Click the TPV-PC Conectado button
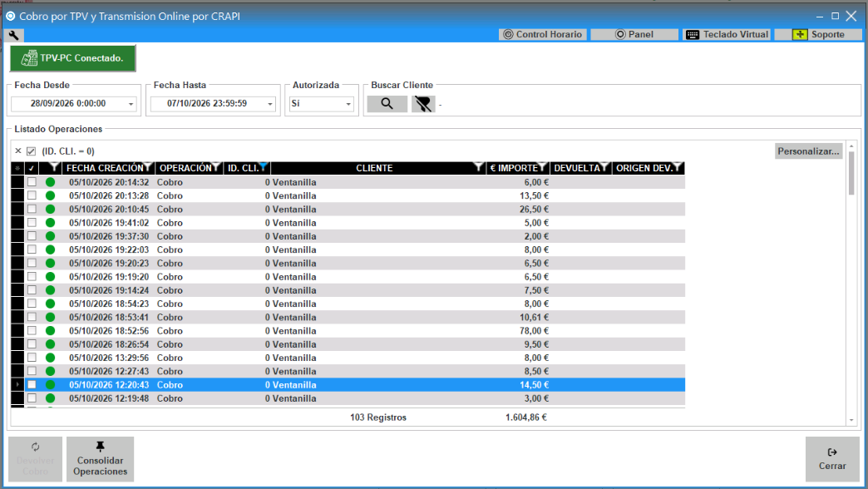The image size is (868, 489). (x=72, y=58)
